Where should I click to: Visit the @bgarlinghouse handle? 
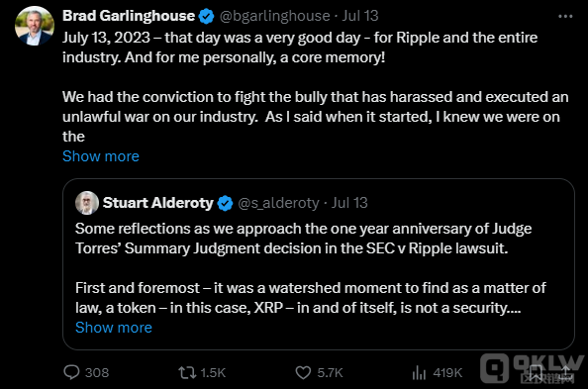coord(274,16)
